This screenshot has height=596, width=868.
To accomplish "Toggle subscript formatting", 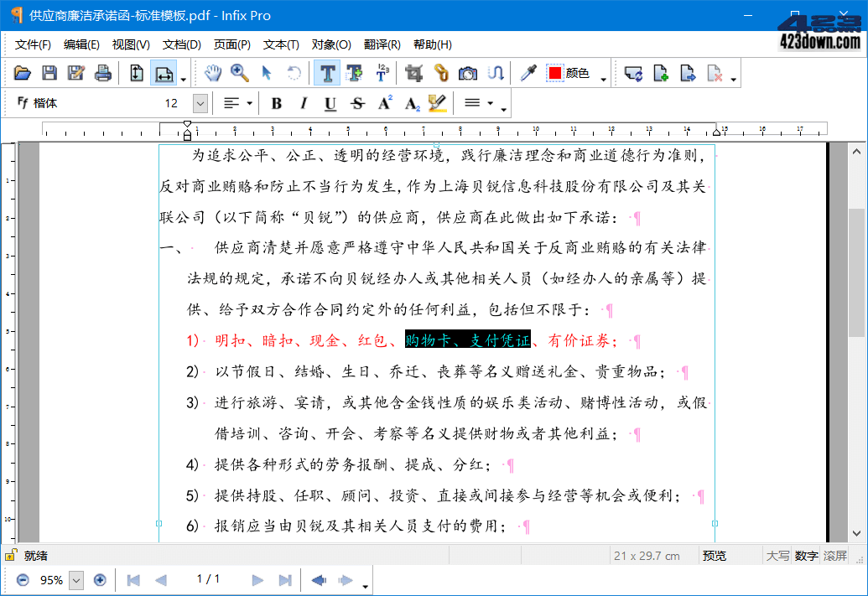I will (411, 103).
